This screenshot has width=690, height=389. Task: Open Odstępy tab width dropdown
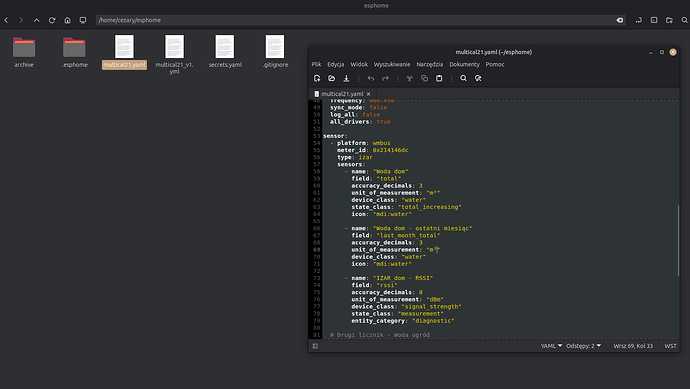pos(584,346)
